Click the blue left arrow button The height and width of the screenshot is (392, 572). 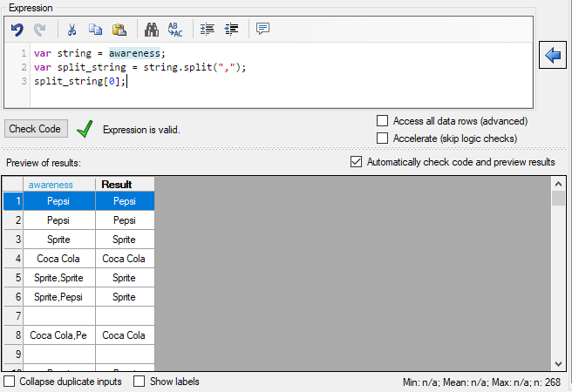(553, 55)
